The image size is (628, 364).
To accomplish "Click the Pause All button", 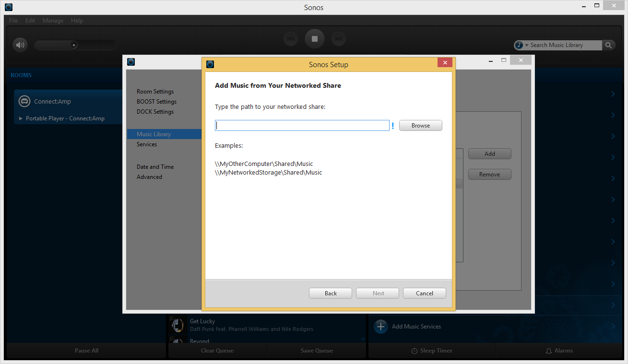I will (x=86, y=351).
